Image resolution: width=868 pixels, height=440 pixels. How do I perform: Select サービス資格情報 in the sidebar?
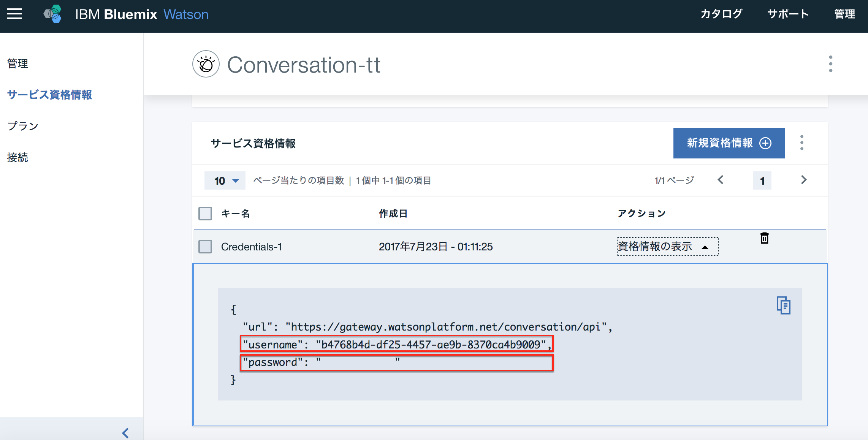tap(49, 95)
